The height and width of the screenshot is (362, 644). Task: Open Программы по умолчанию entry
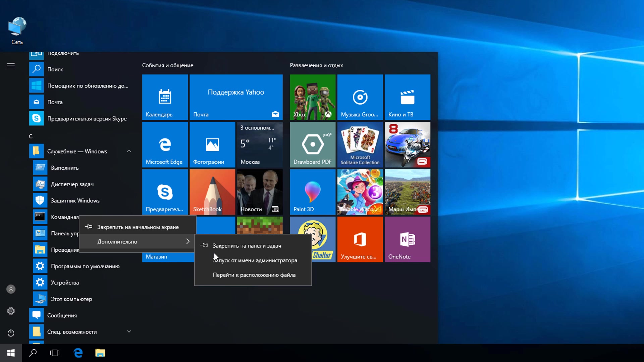point(83,266)
